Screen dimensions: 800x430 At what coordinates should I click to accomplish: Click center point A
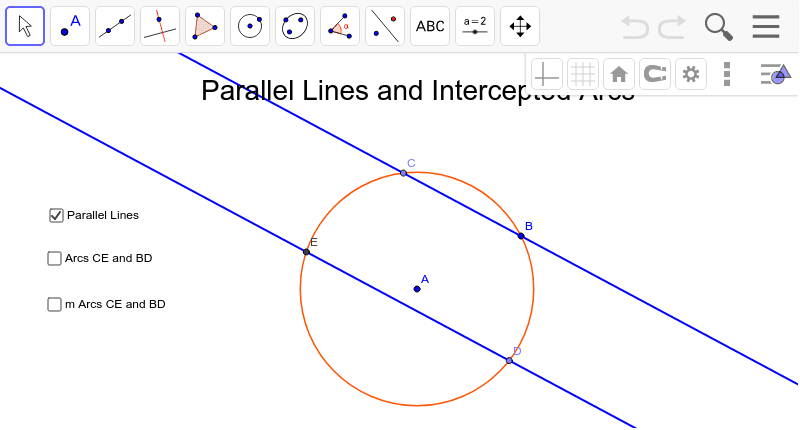(x=417, y=289)
